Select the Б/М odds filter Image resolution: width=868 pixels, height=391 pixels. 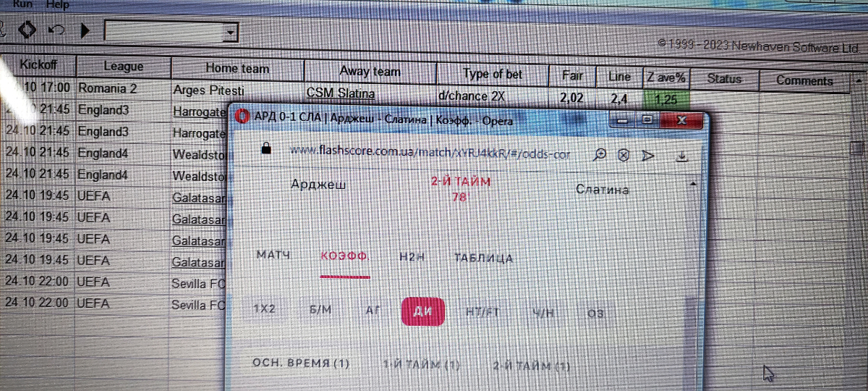[x=319, y=310]
